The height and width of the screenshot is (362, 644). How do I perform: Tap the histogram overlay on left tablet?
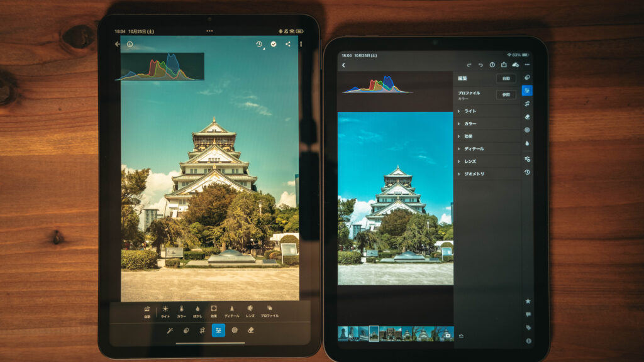point(160,67)
